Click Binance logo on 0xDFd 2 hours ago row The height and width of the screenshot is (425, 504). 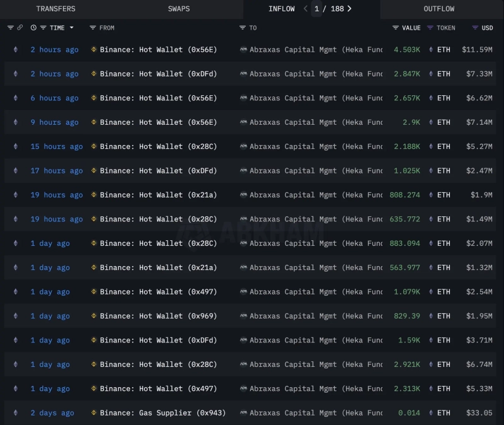pyautogui.click(x=94, y=74)
